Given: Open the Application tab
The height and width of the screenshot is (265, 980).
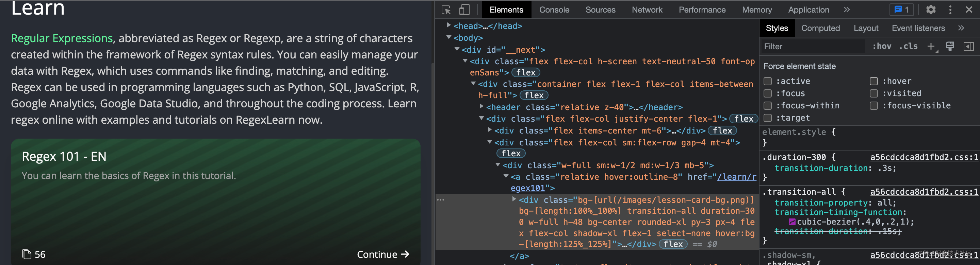Looking at the screenshot, I should pos(808,10).
